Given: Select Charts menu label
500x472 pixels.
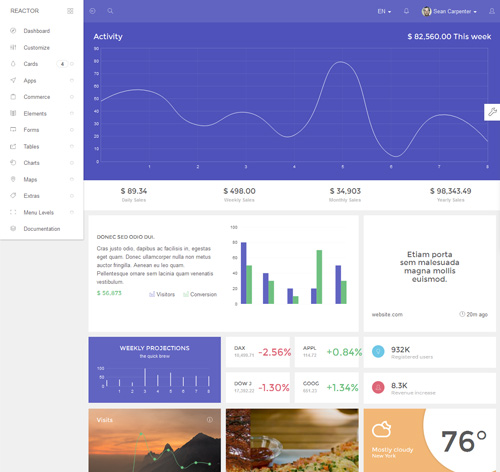Looking at the screenshot, I should point(31,163).
